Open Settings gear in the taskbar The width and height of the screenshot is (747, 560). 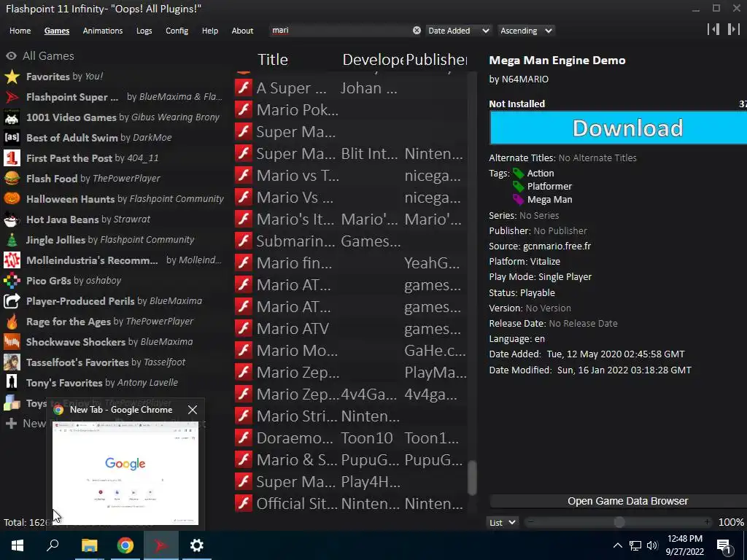[196, 545]
